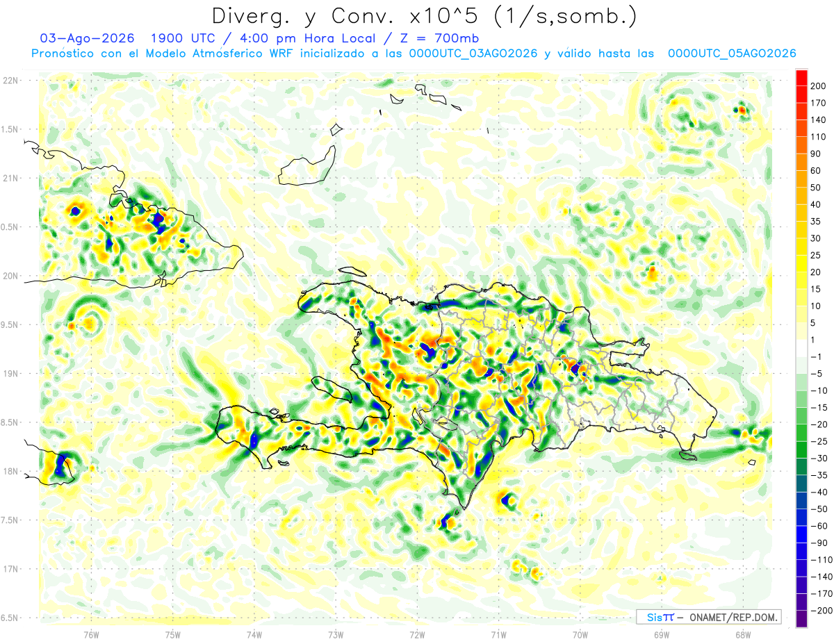Viewport: 834px width, 644px height.
Task: Click the '18N' latitude label
Action: point(10,471)
